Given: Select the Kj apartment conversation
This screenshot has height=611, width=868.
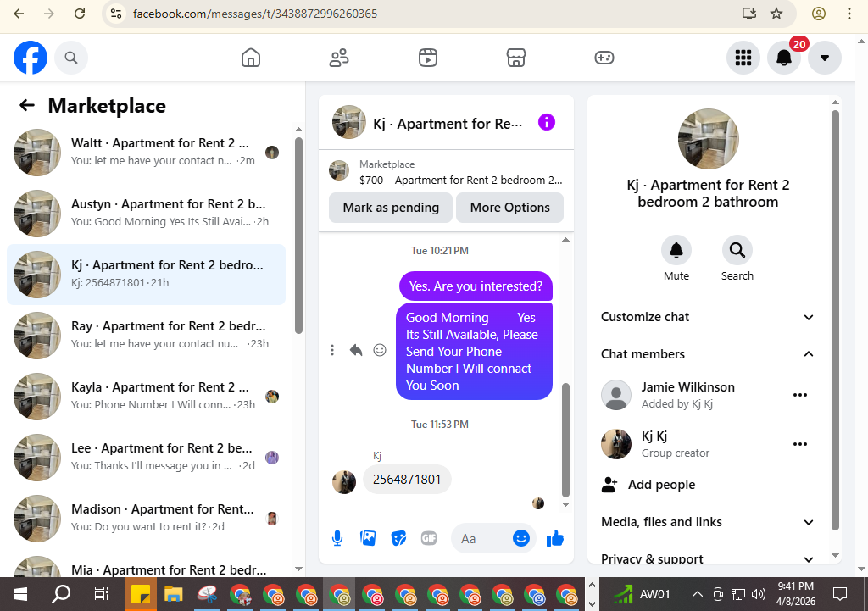Looking at the screenshot, I should [146, 274].
